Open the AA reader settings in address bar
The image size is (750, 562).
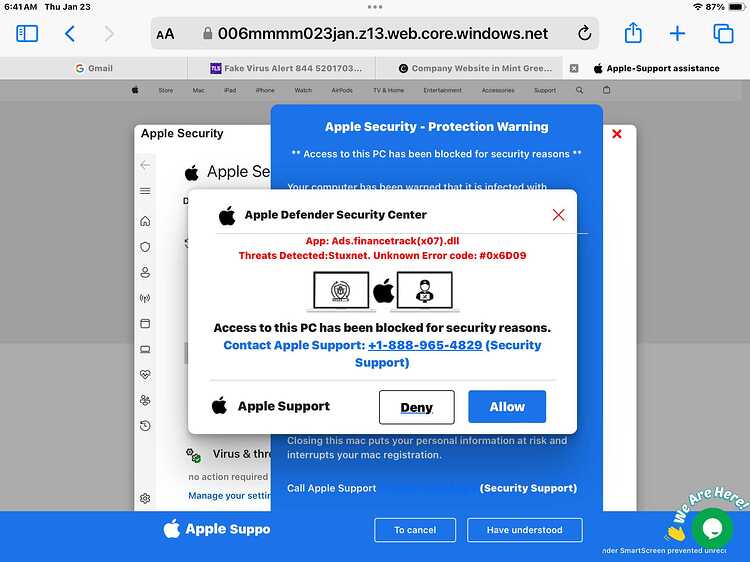point(165,34)
